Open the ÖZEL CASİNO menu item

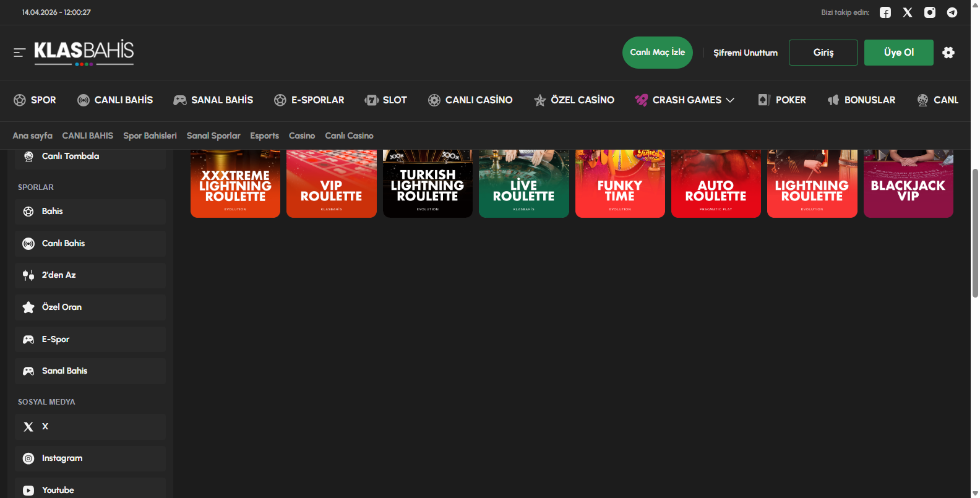click(x=574, y=100)
